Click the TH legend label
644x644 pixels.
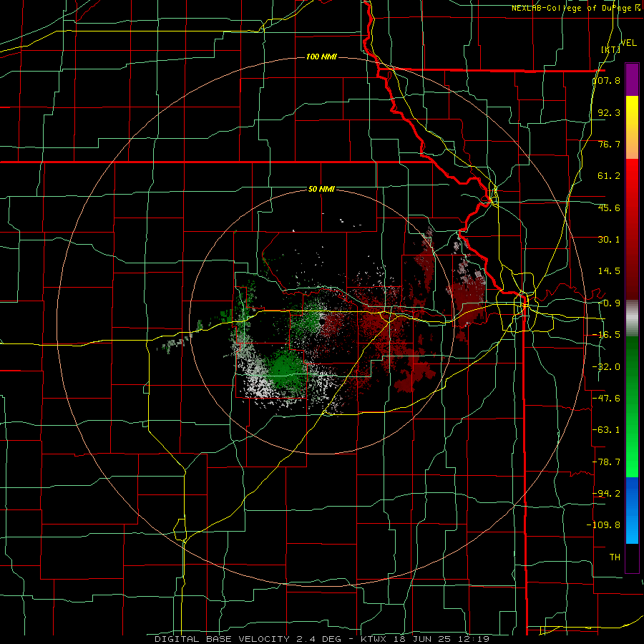point(615,557)
